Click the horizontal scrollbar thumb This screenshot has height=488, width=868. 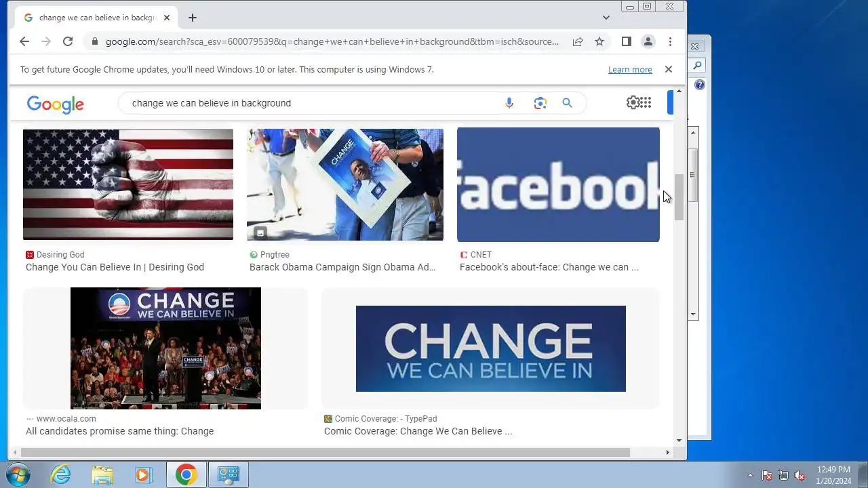click(x=325, y=452)
